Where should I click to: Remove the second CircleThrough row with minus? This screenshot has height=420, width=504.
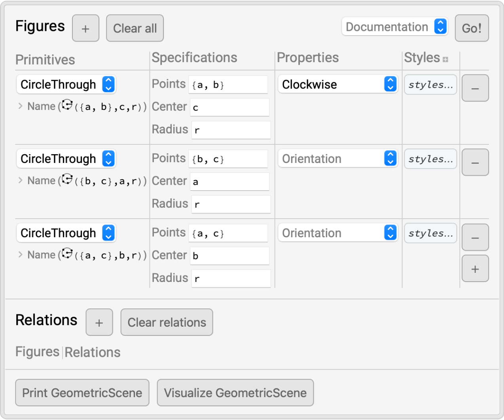click(475, 163)
